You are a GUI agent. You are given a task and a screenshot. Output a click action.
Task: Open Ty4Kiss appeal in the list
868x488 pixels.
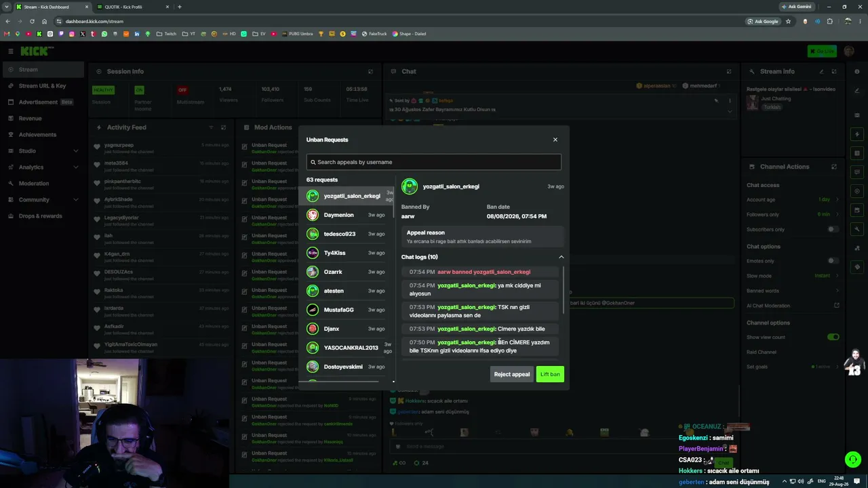[x=347, y=253]
